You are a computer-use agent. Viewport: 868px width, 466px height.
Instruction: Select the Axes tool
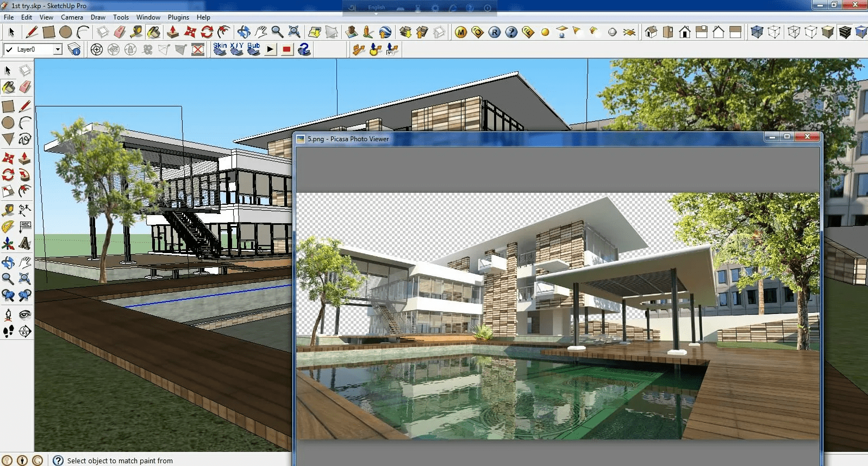[x=8, y=243]
